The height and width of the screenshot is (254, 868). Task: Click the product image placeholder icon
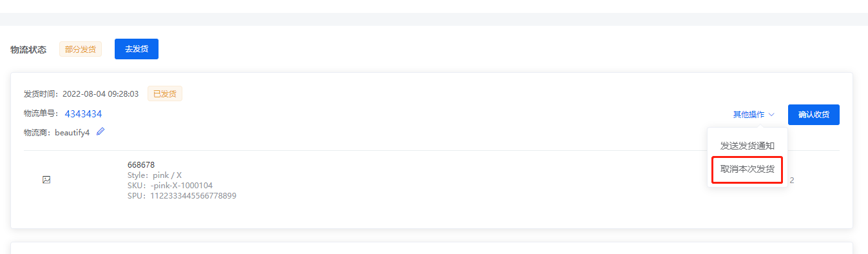point(46,180)
